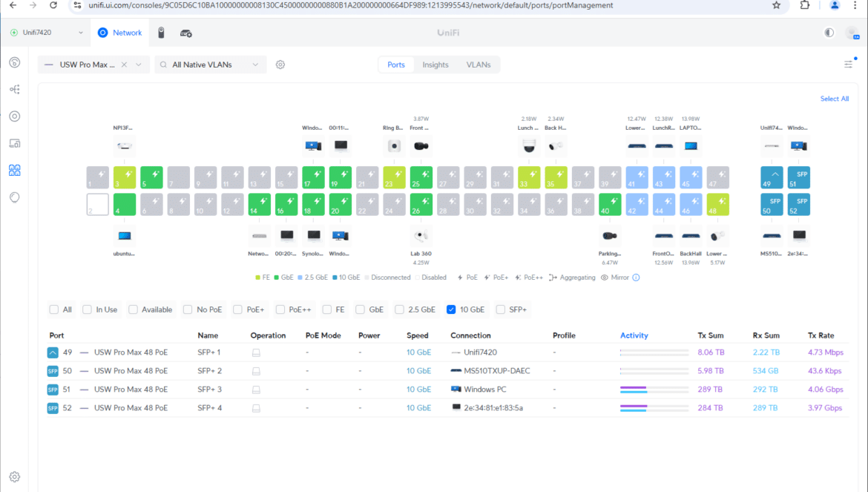The image size is (868, 492).
Task: Open the All Native VLANs dropdown
Action: [x=211, y=65]
